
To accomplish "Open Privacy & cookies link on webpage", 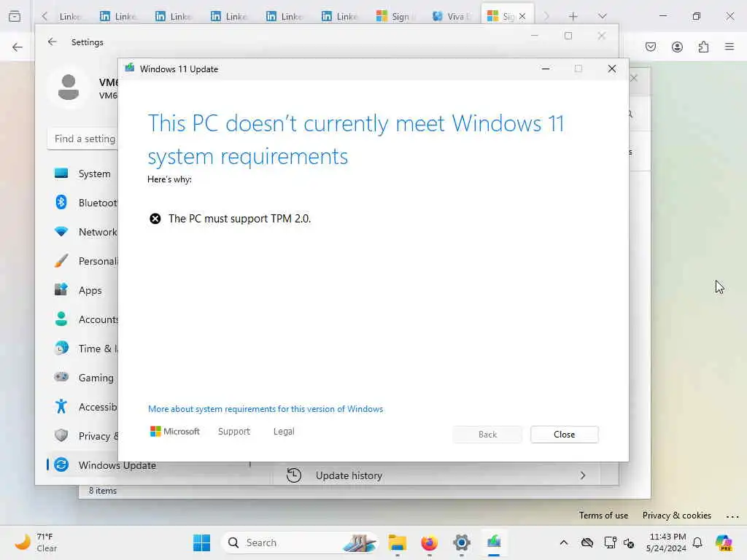I will [676, 516].
